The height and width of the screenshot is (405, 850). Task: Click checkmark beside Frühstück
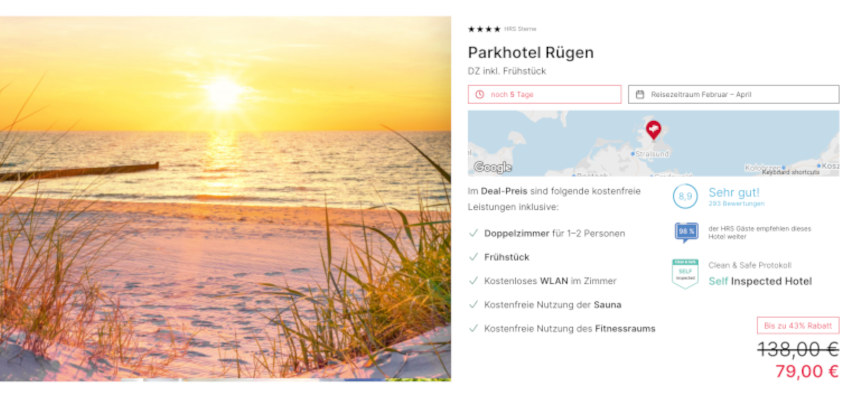pos(473,257)
